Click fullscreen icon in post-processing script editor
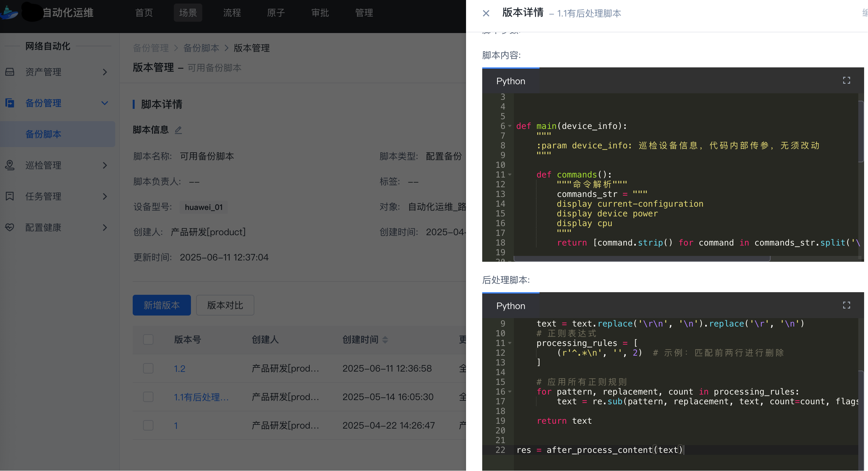868x471 pixels. pyautogui.click(x=846, y=305)
